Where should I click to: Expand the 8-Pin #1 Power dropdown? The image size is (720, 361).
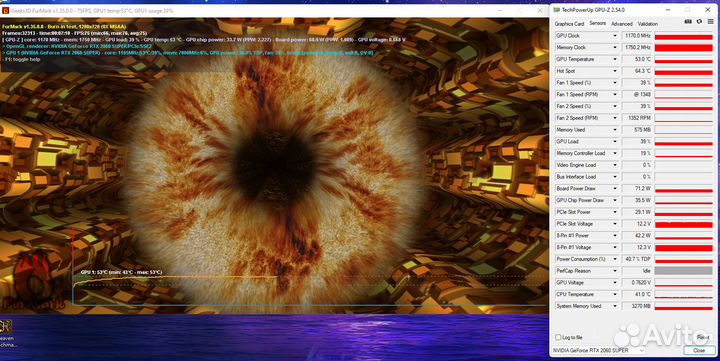pos(615,236)
